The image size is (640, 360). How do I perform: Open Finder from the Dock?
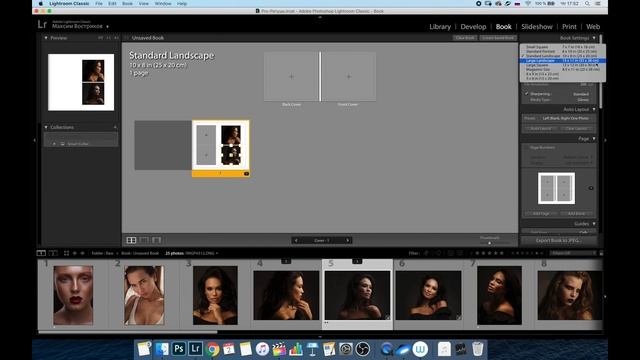[162, 349]
